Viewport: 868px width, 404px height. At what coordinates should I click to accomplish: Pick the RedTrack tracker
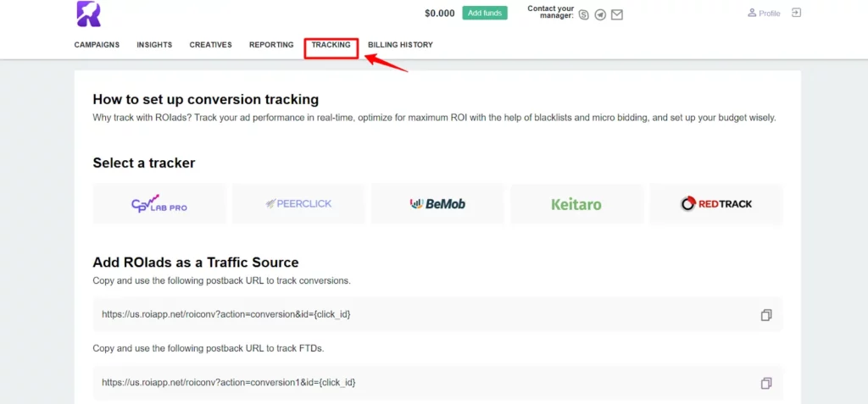[x=715, y=203]
